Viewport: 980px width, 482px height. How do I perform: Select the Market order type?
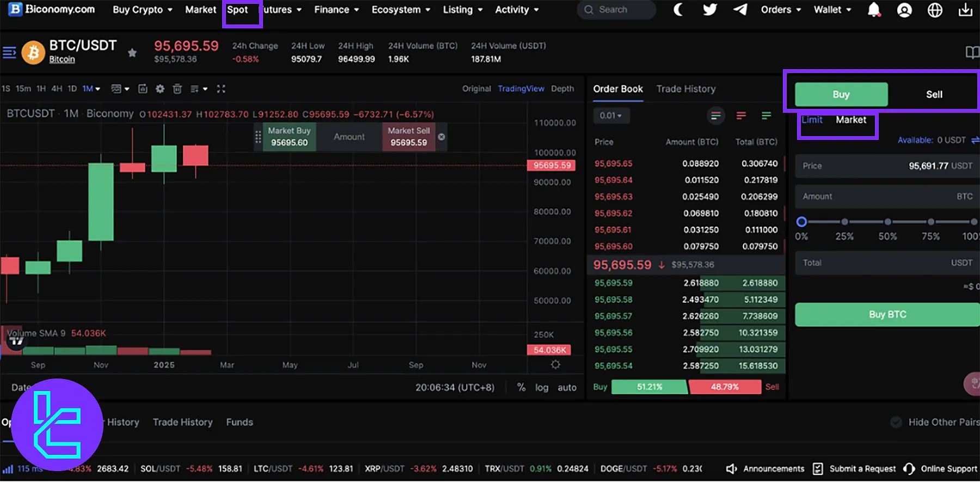coord(851,120)
